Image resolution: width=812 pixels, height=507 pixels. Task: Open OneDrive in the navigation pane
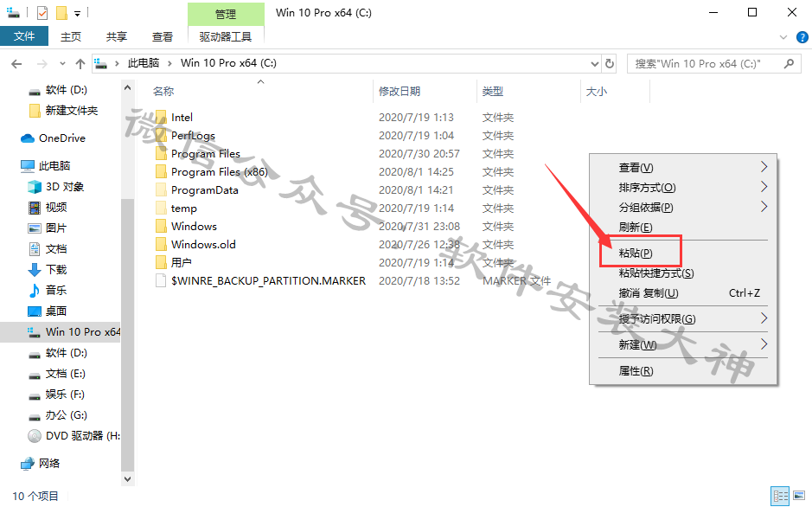(x=61, y=138)
